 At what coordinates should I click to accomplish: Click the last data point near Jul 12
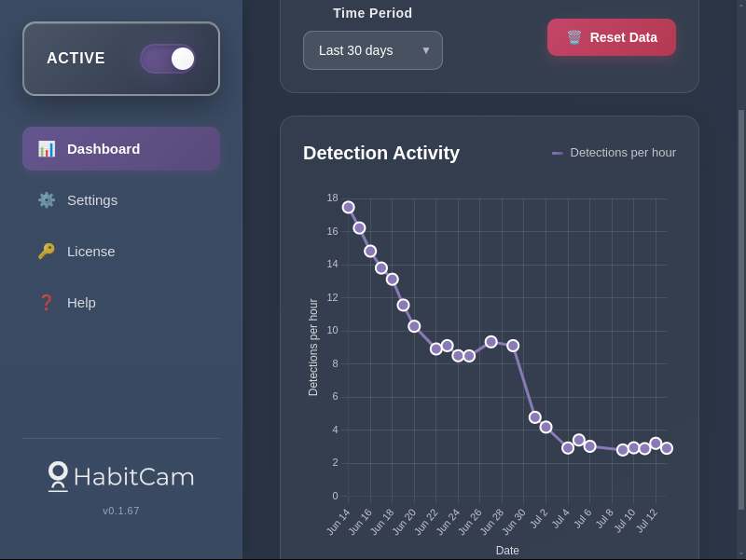point(666,448)
